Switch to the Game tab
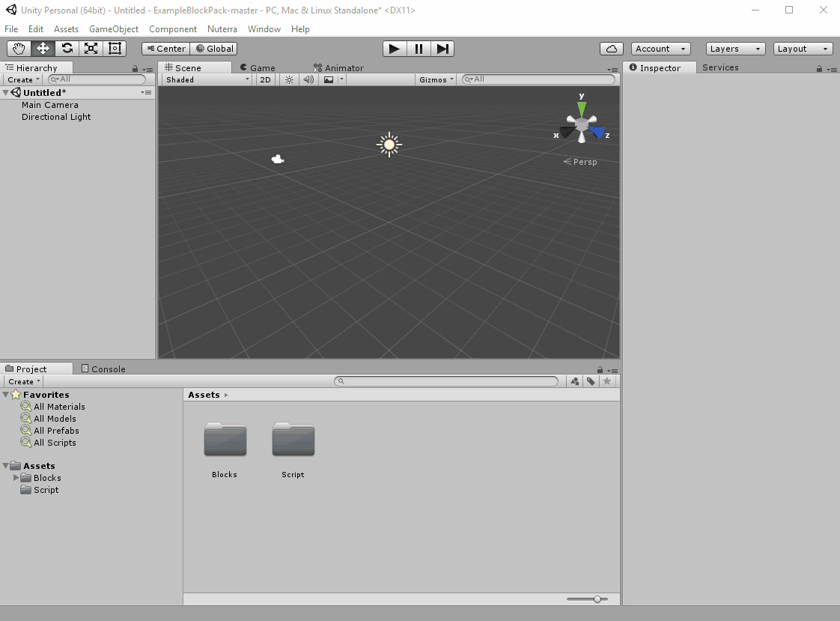Image resolution: width=840 pixels, height=621 pixels. [x=257, y=68]
